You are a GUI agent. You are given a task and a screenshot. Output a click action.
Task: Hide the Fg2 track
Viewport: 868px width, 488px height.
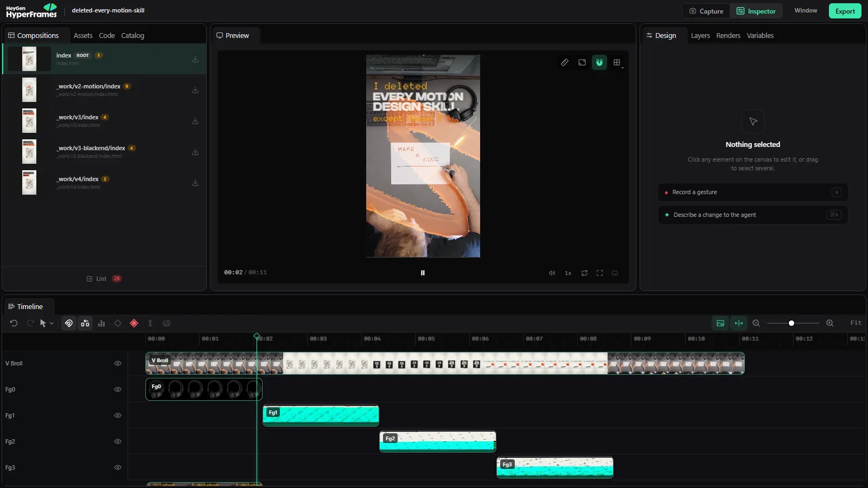(118, 441)
